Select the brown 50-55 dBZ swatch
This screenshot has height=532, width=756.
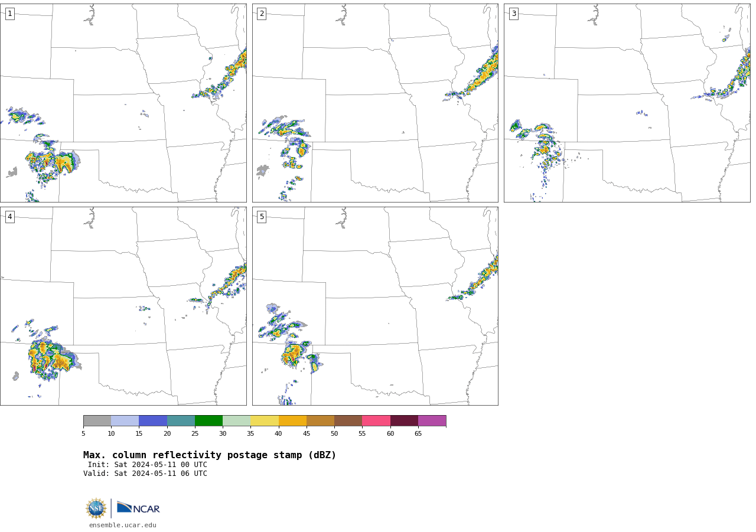pyautogui.click(x=348, y=421)
